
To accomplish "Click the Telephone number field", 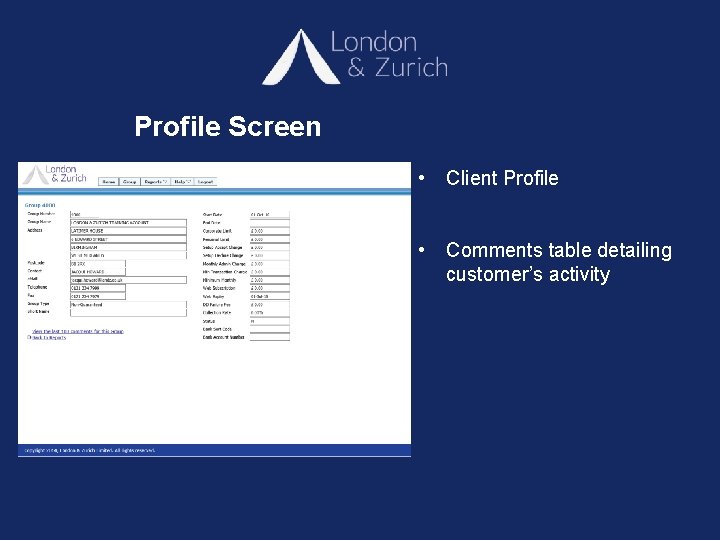I will tap(97, 288).
